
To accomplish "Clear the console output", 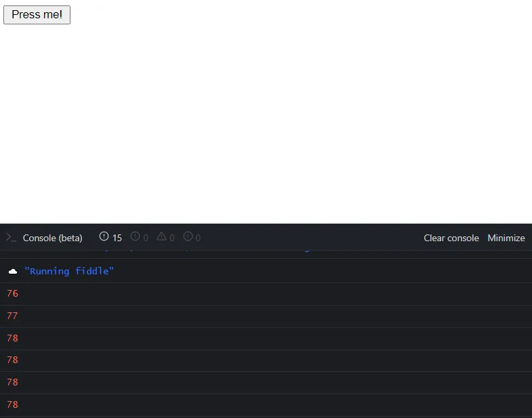I will [x=451, y=238].
